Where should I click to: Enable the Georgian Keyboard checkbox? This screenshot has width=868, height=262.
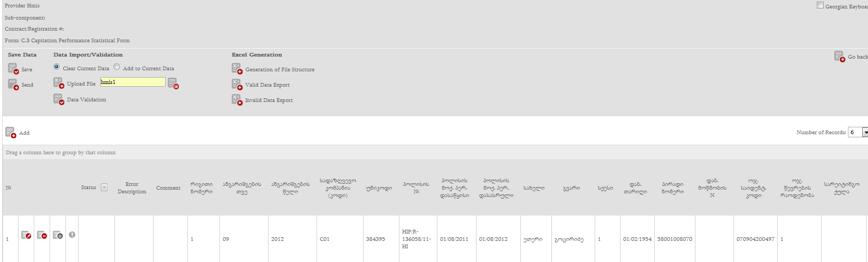[x=820, y=5]
